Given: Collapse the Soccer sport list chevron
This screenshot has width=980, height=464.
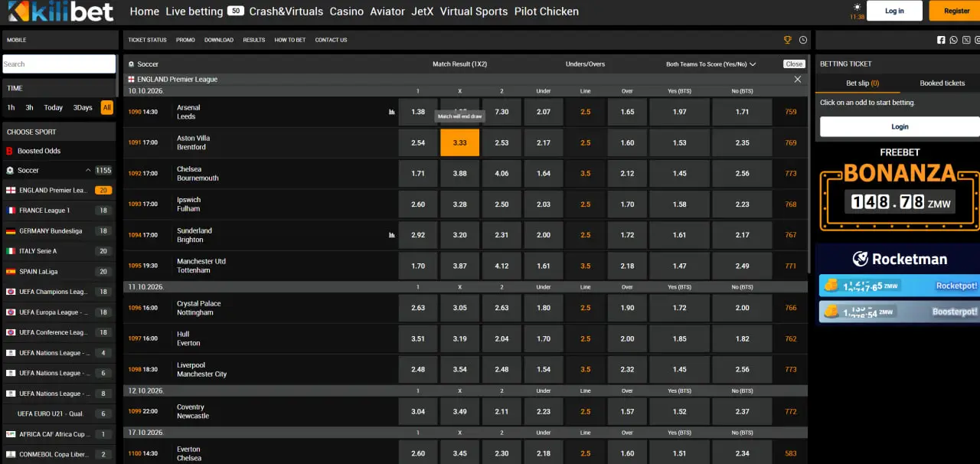Looking at the screenshot, I should coord(88,170).
